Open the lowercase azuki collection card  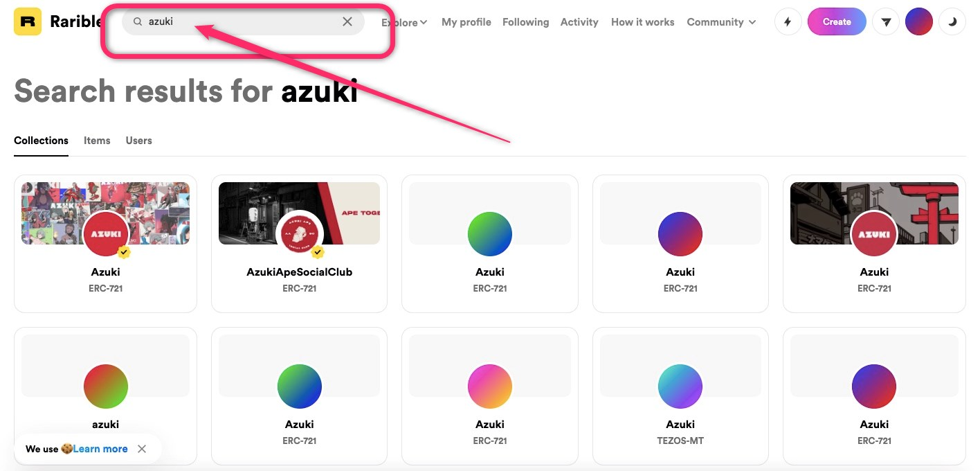(x=105, y=396)
